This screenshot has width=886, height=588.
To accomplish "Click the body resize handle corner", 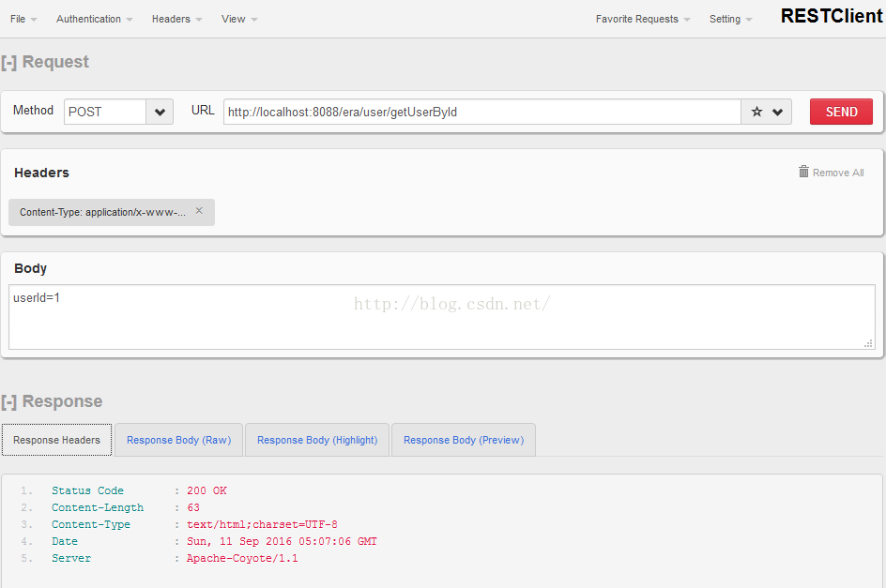I will [868, 343].
